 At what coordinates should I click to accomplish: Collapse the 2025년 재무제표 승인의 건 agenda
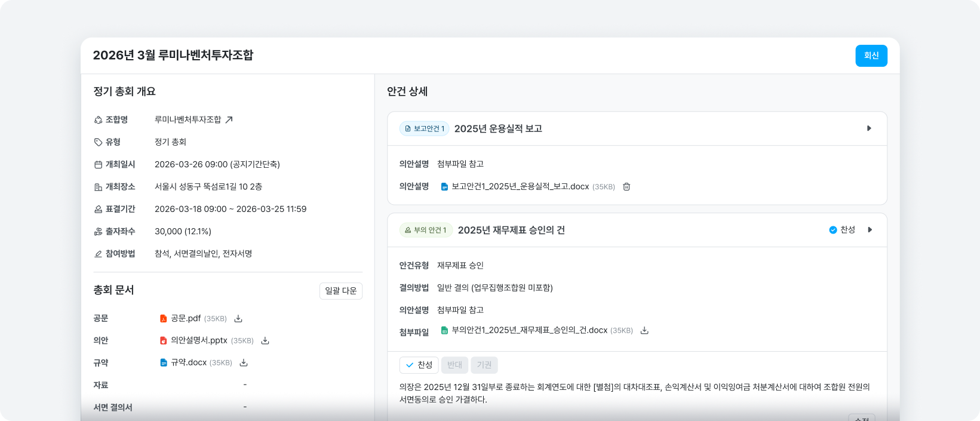point(870,230)
